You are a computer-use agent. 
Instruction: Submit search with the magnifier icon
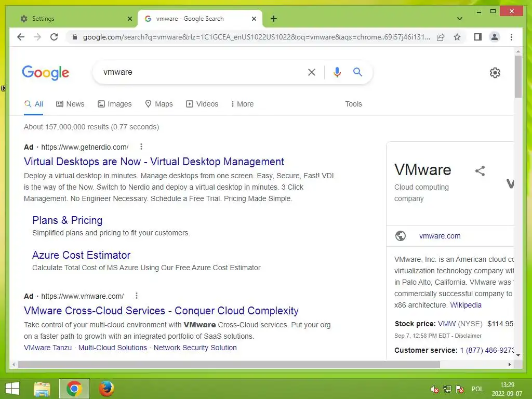357,72
